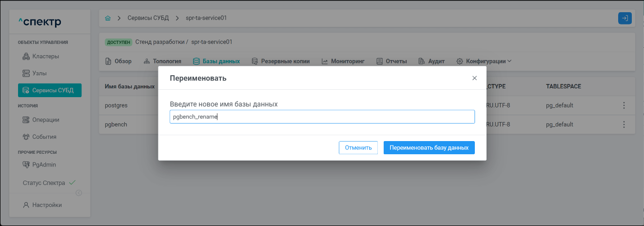Switch to the Топология tab
644x226 pixels.
163,62
